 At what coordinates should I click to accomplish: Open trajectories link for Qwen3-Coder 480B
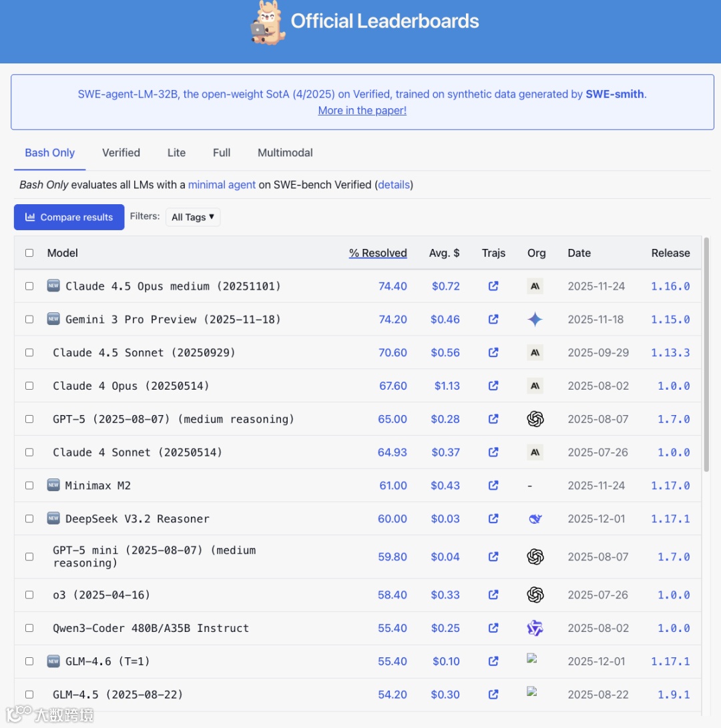[493, 628]
